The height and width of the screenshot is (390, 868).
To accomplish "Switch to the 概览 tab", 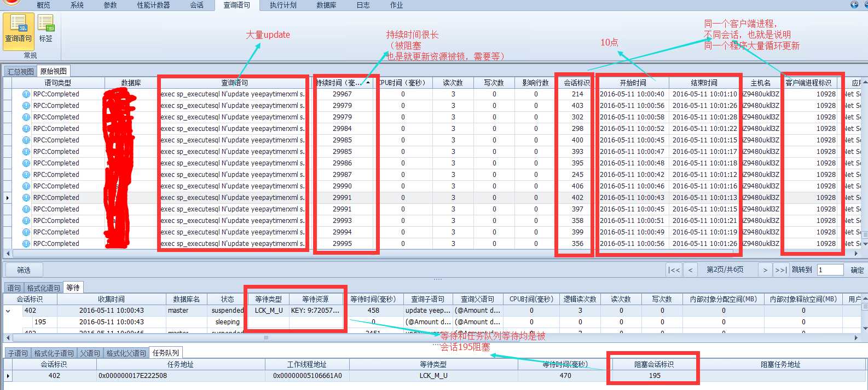I will click(x=43, y=5).
